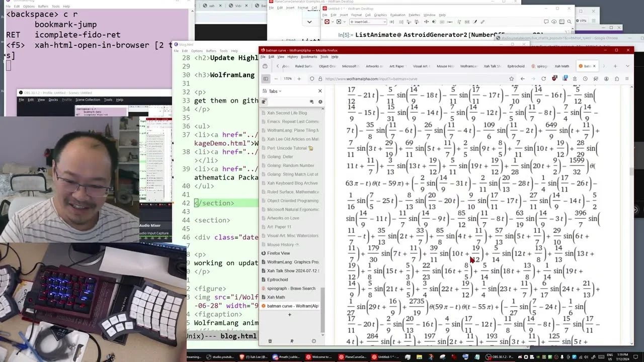Screen dimensions: 644x362
Task: Expand the list all tabs dropdown
Action: click(x=627, y=66)
